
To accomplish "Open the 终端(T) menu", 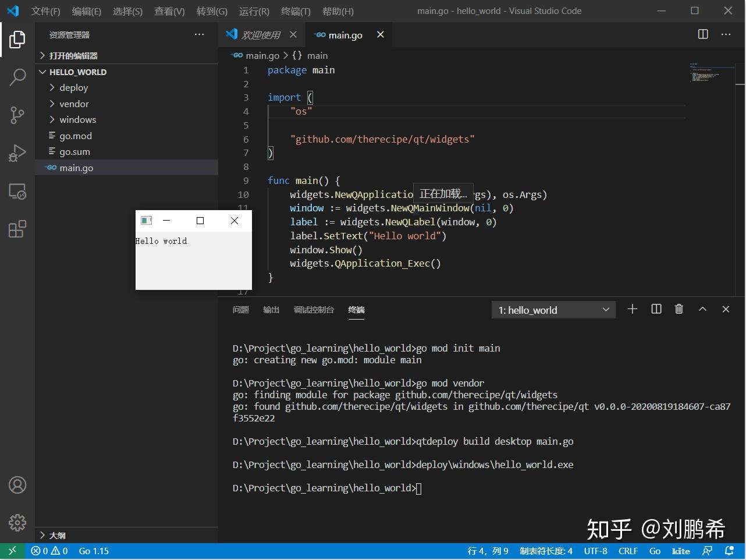I will [x=296, y=11].
